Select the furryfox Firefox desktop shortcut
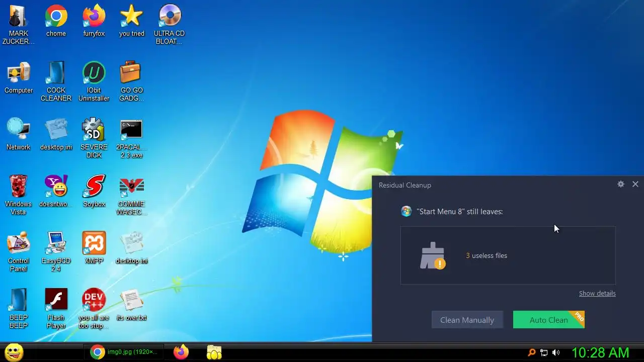This screenshot has height=362, width=644. click(94, 21)
